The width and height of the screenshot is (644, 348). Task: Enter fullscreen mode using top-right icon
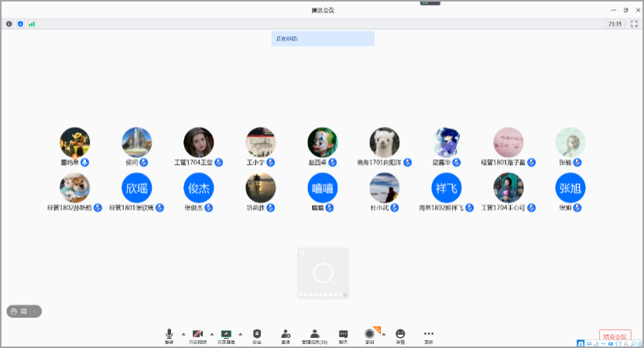(633, 24)
